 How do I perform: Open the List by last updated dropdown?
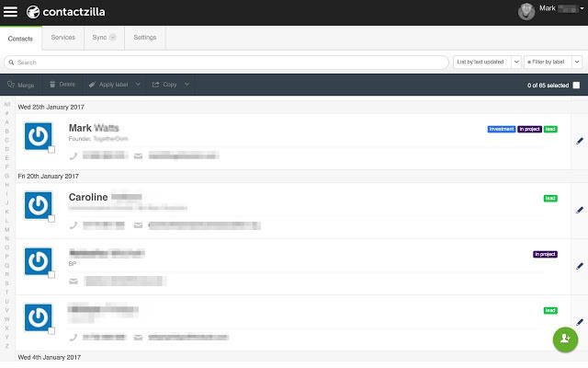(x=487, y=63)
